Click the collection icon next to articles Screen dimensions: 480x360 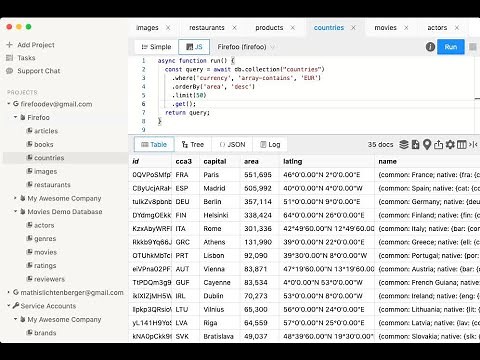(x=29, y=131)
